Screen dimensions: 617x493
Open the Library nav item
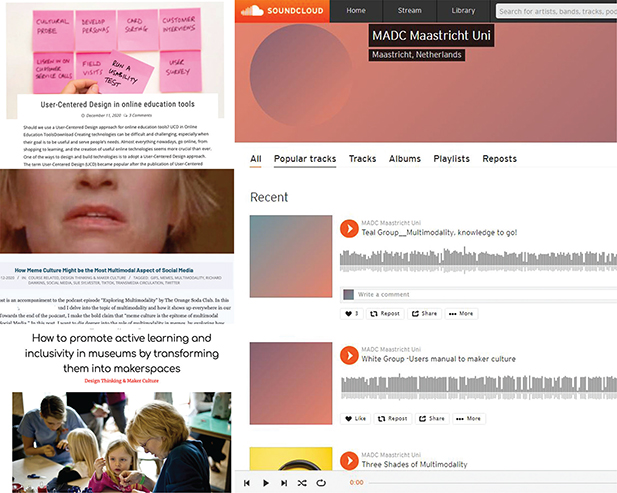coord(463,11)
